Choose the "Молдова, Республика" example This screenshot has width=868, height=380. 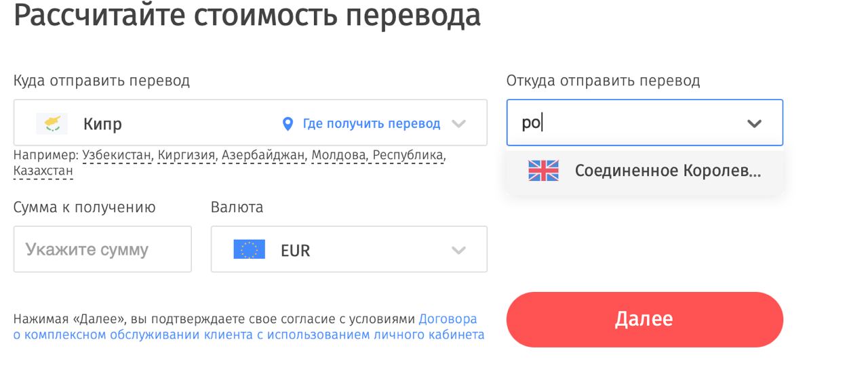click(378, 155)
